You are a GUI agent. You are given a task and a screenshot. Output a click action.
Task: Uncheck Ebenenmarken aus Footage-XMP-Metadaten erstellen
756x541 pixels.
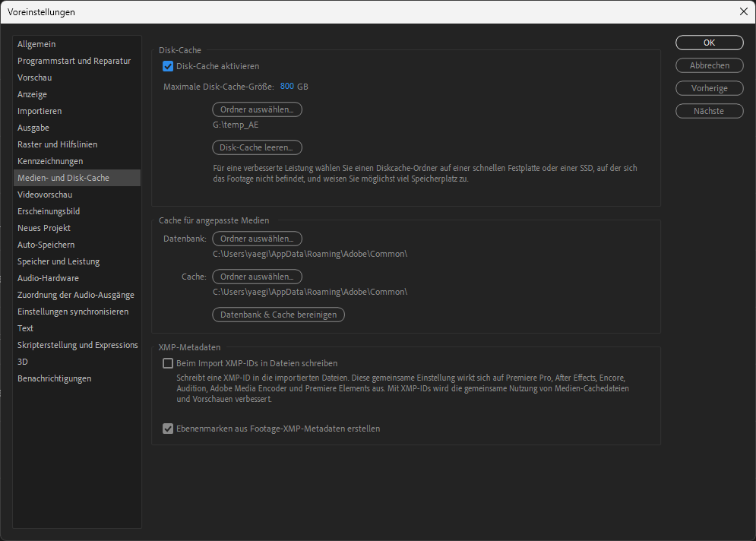point(168,429)
